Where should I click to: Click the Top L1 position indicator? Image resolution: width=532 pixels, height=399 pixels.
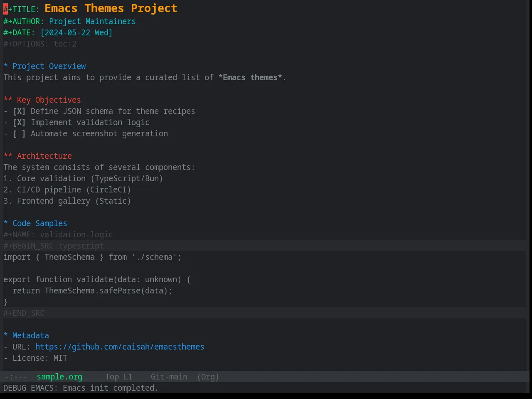tap(119, 377)
